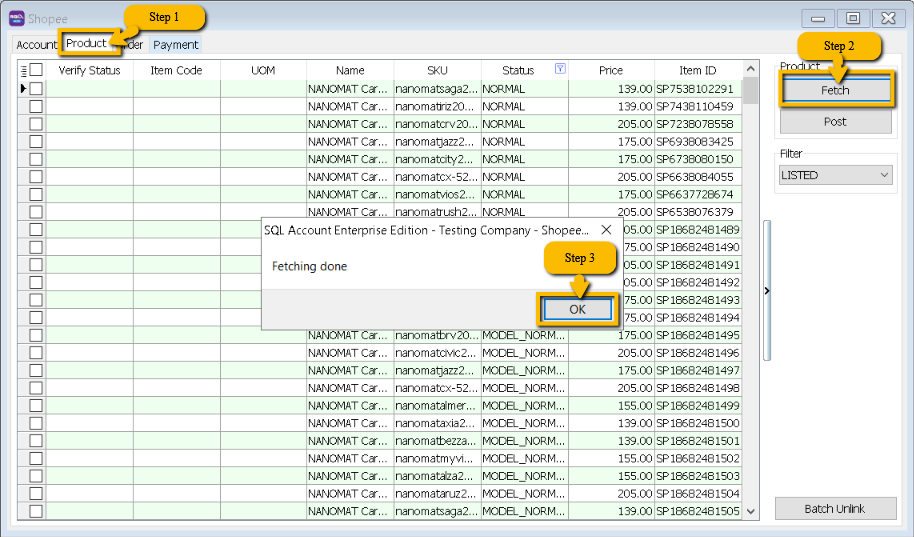The width and height of the screenshot is (914, 537).
Task: Click the vertical scrollbar of the grid
Action: coord(750,300)
